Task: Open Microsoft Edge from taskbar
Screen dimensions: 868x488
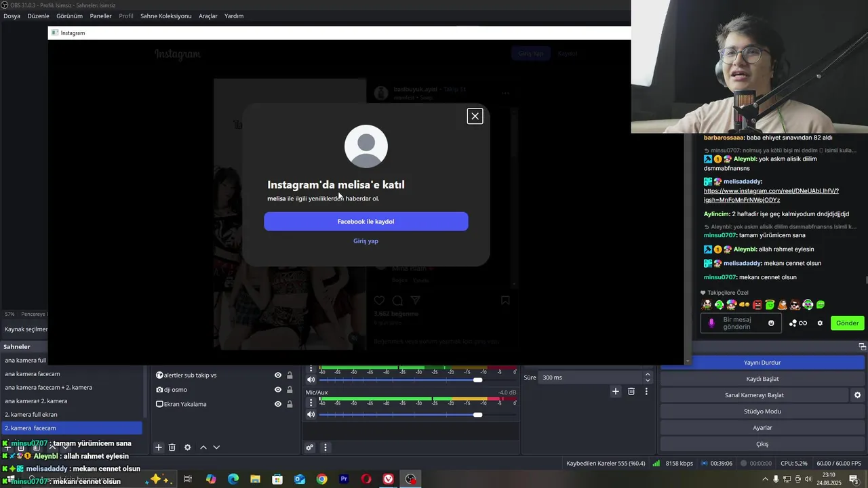Action: pyautogui.click(x=233, y=479)
